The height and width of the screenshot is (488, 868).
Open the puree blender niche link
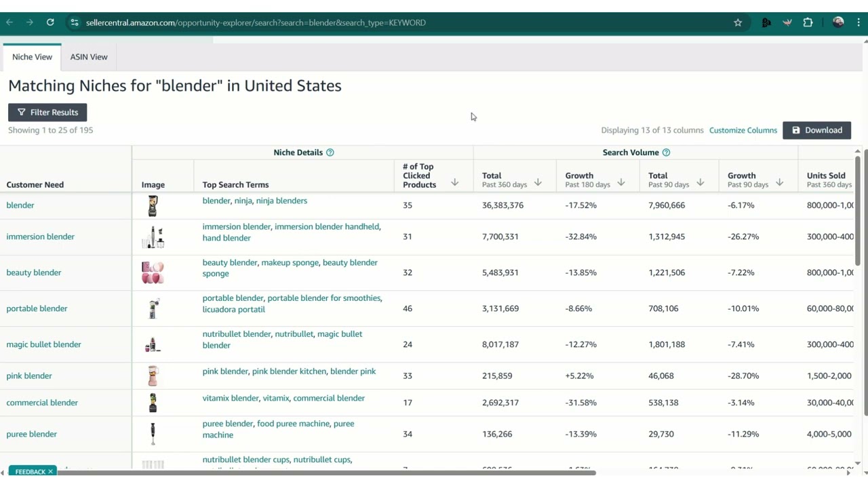(x=32, y=434)
